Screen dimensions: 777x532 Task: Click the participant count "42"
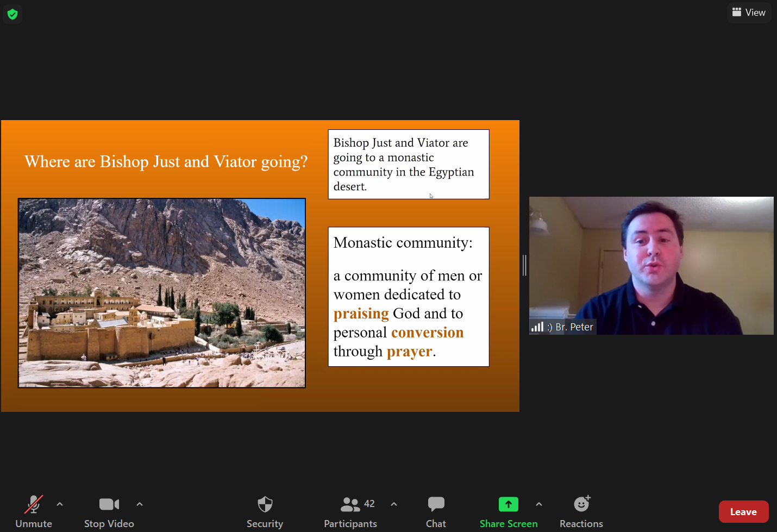pos(369,504)
